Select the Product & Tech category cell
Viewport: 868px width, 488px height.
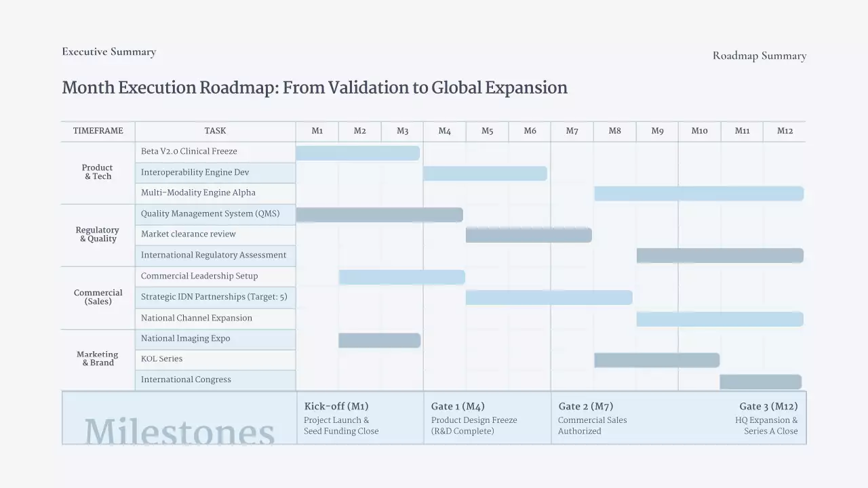[x=98, y=172]
